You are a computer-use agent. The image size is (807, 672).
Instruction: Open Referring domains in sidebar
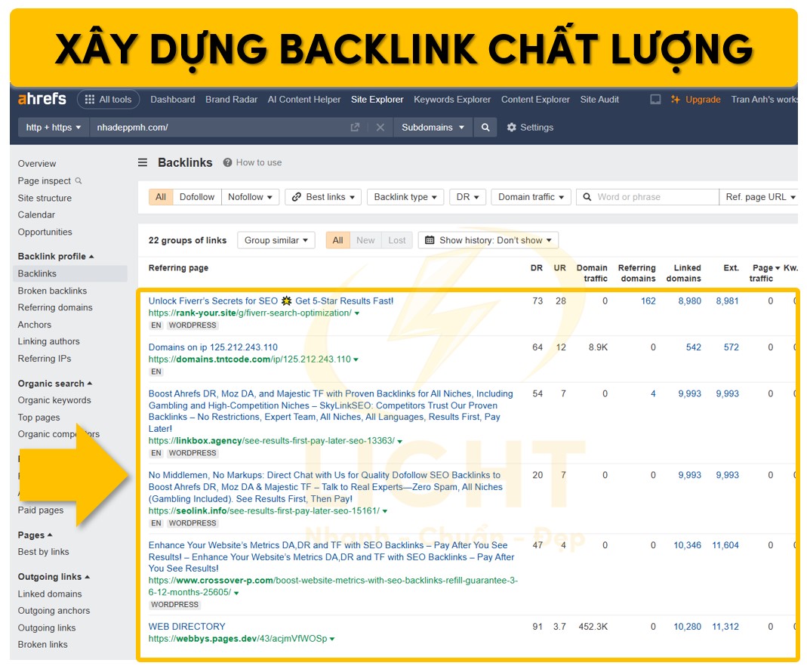(x=55, y=307)
